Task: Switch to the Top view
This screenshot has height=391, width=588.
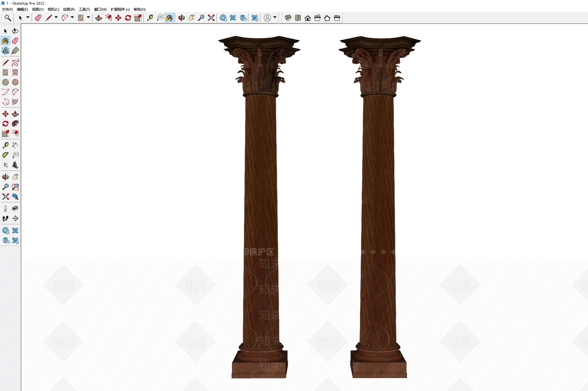Action: pyautogui.click(x=298, y=18)
